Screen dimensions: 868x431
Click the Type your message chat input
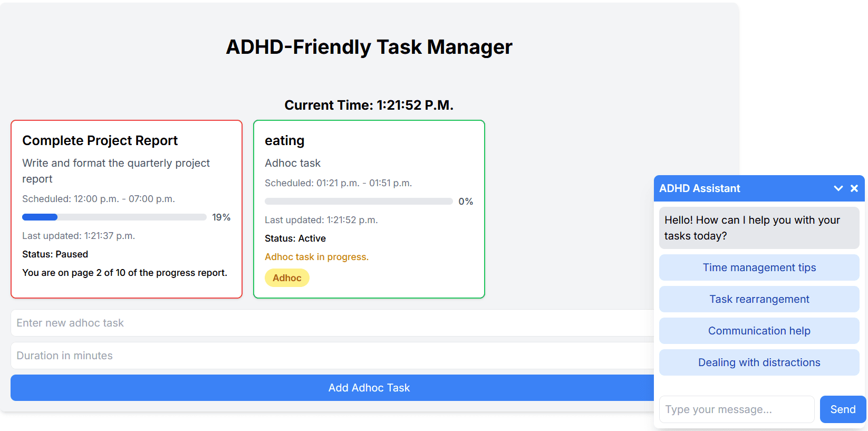pos(737,409)
